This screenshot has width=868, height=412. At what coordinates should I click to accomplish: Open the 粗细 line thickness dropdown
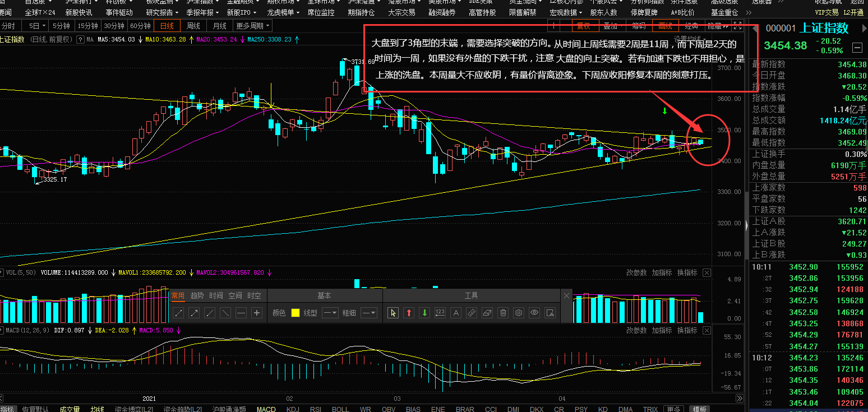[368, 313]
